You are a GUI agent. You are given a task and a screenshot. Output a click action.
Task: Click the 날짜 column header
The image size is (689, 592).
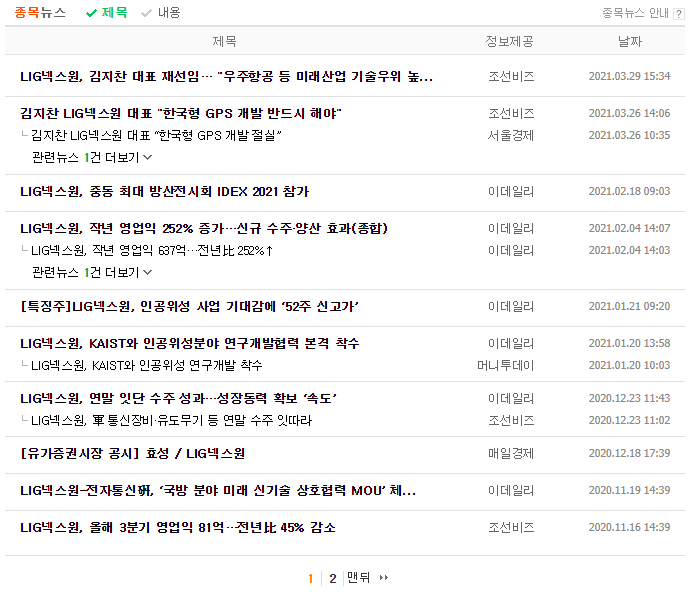630,41
